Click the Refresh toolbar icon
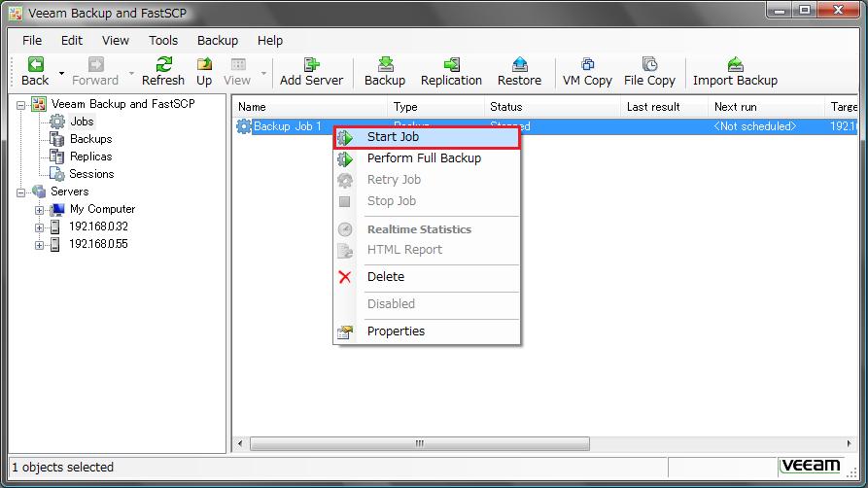 pos(163,64)
